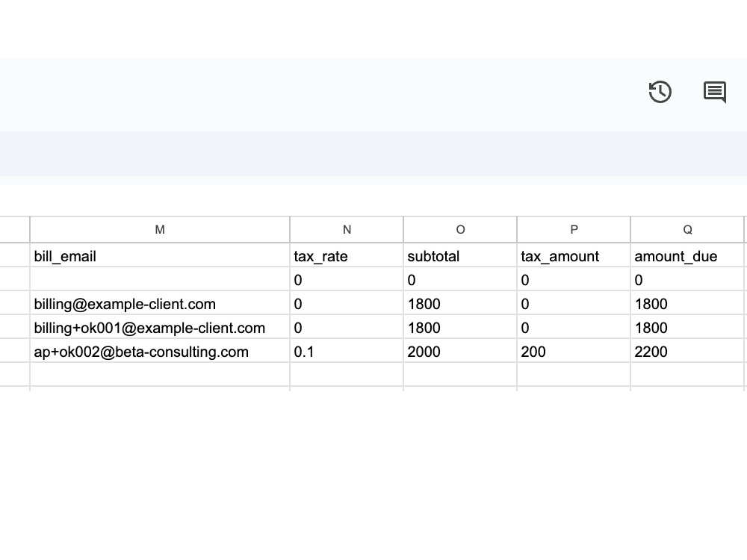Select subtotal 0 in first data row
The width and height of the screenshot is (747, 560).
tap(460, 279)
